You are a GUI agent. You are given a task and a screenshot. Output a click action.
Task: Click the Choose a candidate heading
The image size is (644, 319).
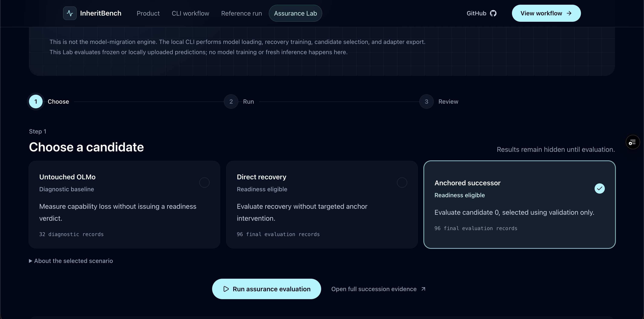[x=86, y=147]
